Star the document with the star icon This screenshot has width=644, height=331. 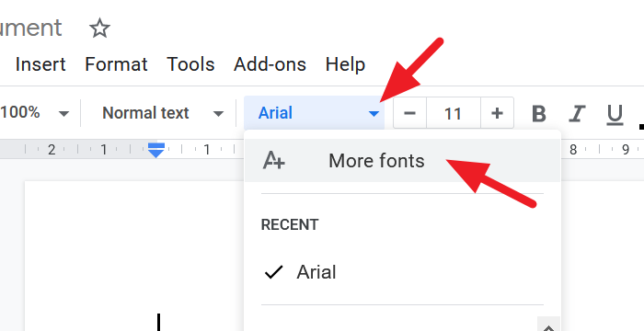tap(99, 29)
